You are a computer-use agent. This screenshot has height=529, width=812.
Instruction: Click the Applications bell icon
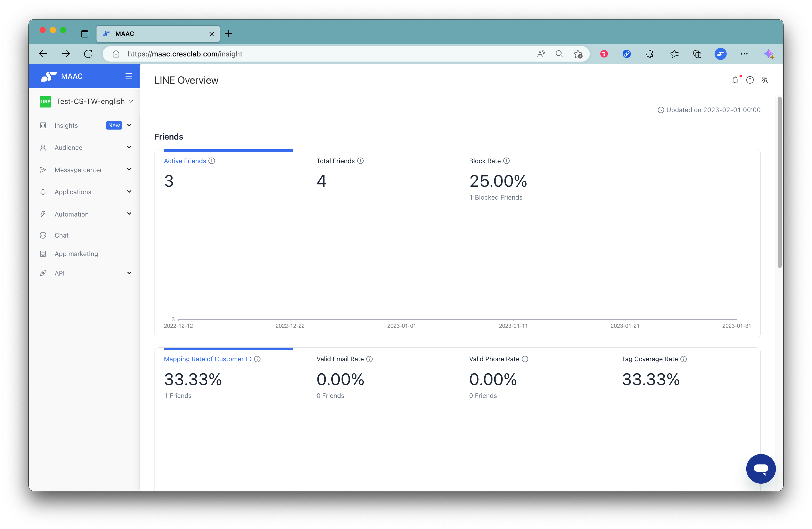pos(43,192)
